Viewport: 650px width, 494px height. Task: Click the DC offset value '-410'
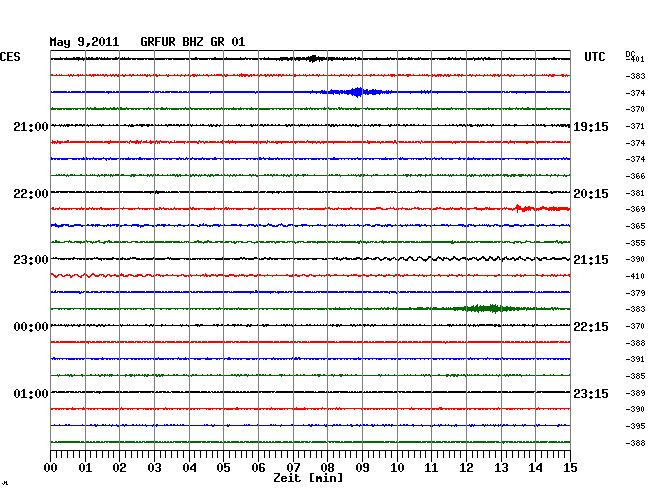635,276
